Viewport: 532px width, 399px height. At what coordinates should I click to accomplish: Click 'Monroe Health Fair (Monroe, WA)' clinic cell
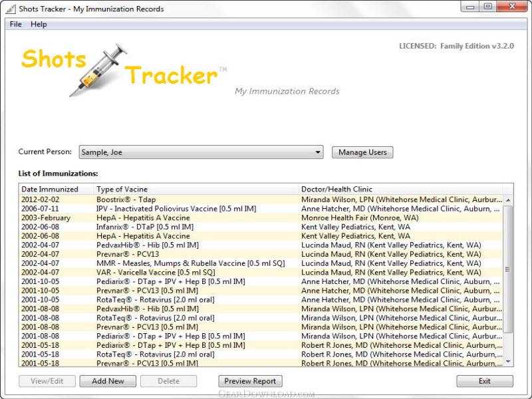(360, 218)
